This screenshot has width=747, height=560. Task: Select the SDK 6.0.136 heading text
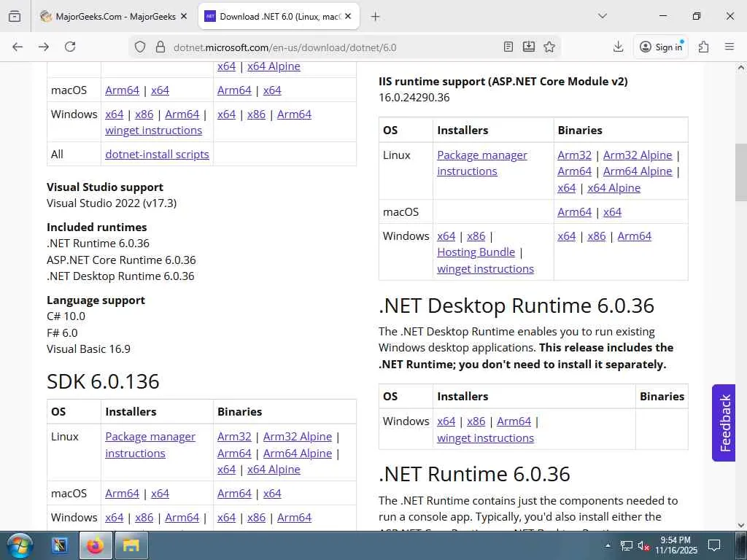pos(103,381)
